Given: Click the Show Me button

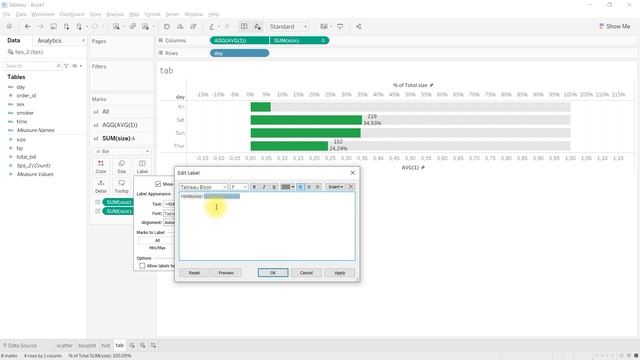Looking at the screenshot, I should (x=614, y=26).
